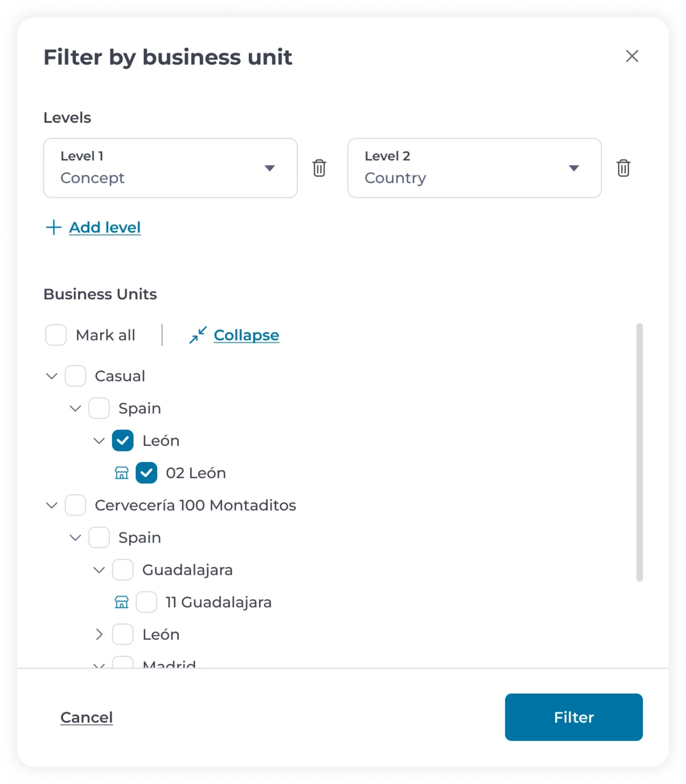Screen dimensions: 686x784
Task: Uncheck the 02 León checkbox
Action: click(146, 473)
